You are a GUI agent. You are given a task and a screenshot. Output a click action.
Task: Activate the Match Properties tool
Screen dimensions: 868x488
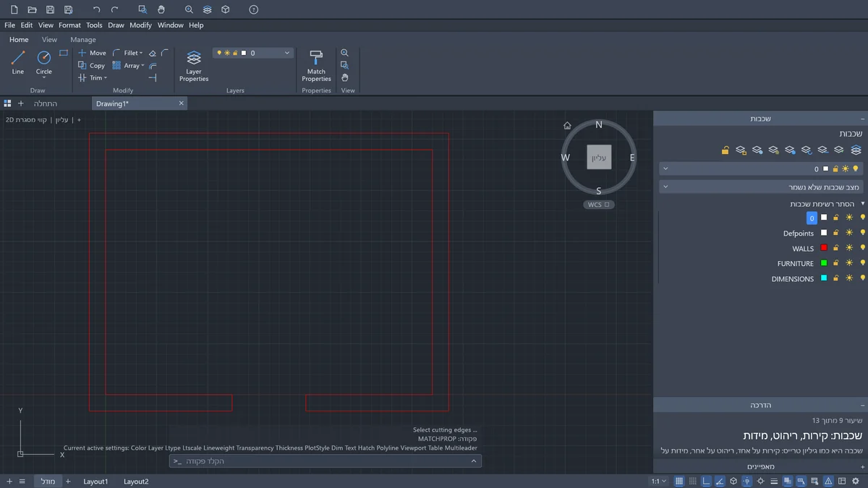(x=316, y=66)
